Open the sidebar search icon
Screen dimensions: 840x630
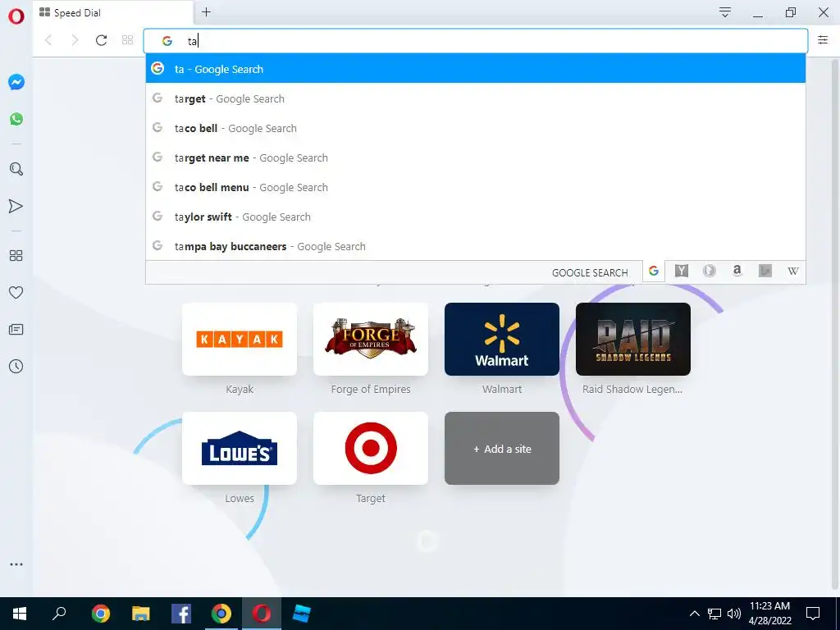[x=16, y=169]
